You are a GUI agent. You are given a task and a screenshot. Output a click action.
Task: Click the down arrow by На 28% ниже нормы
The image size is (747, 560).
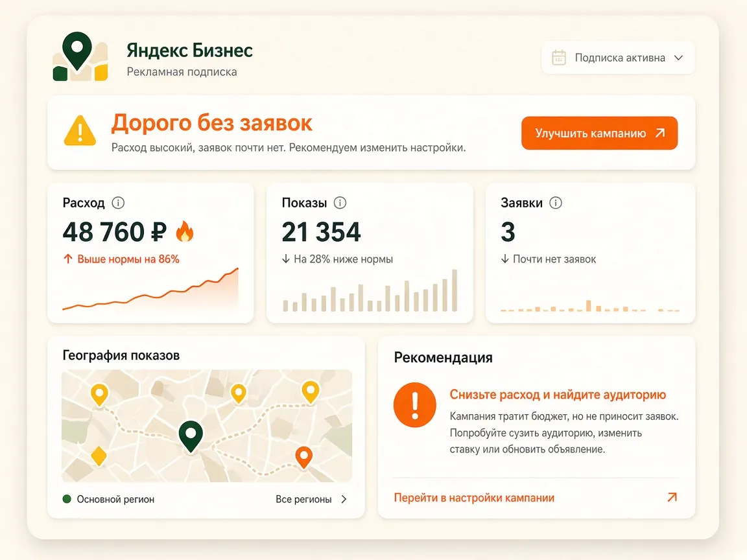(286, 259)
